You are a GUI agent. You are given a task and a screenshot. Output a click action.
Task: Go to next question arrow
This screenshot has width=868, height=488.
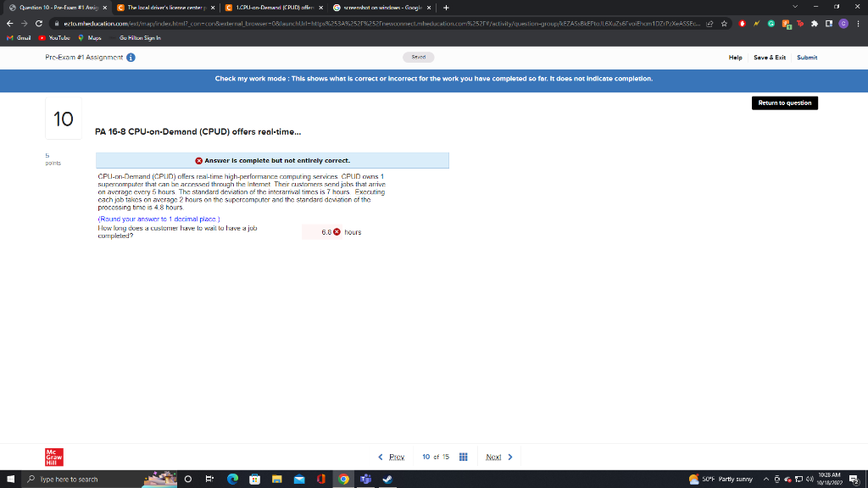click(x=510, y=457)
